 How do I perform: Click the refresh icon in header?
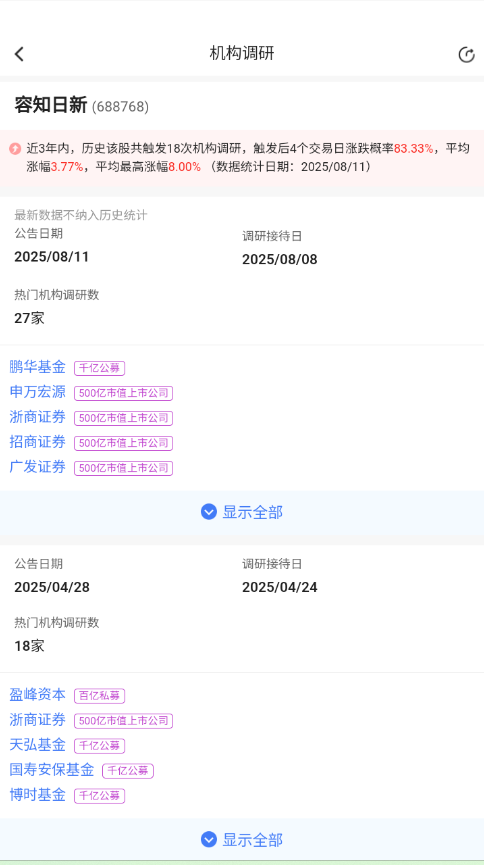(466, 55)
